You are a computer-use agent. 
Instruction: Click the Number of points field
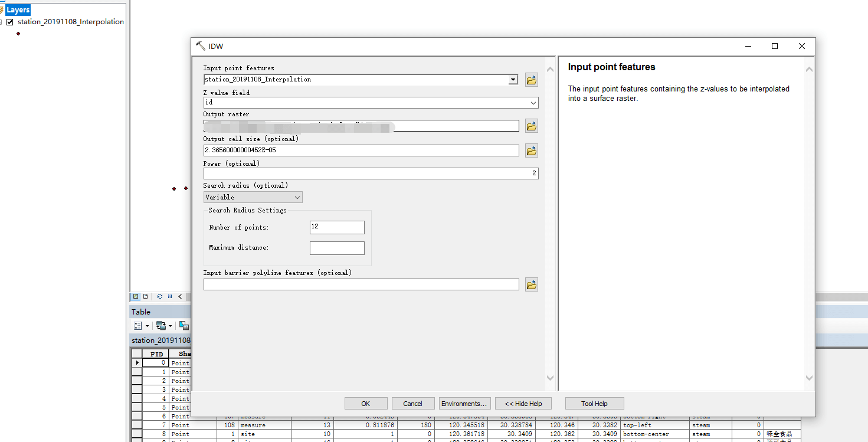coord(336,227)
